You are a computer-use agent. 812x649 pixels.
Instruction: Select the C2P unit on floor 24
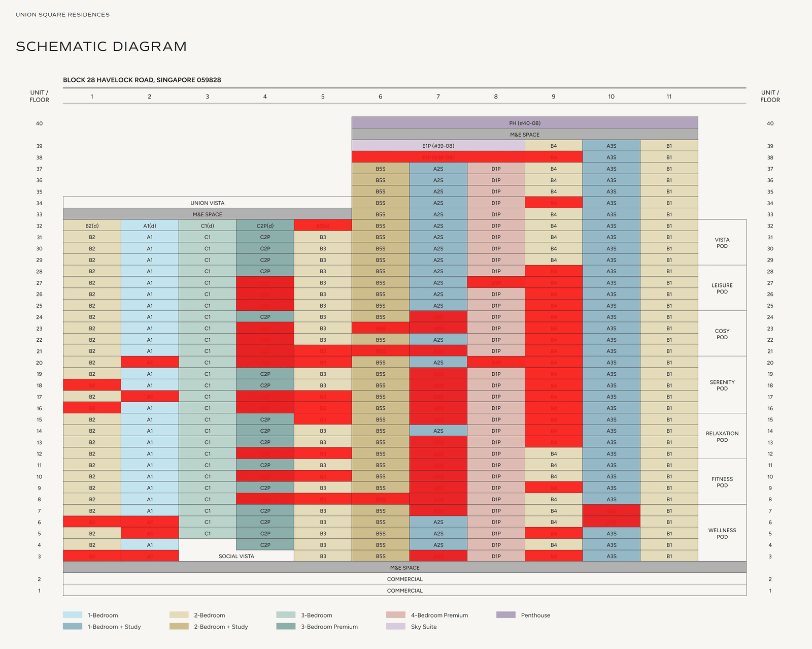(265, 317)
